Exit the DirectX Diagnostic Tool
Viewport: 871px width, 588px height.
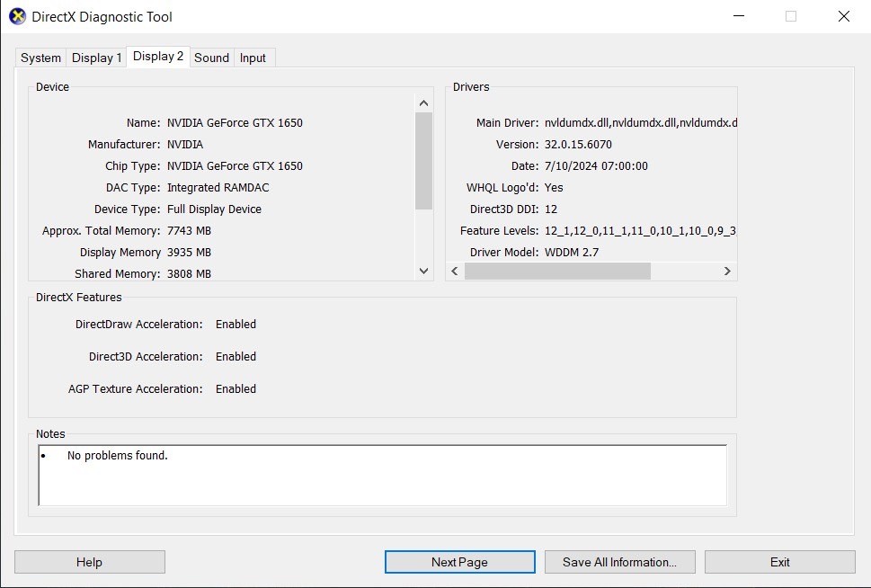(779, 561)
